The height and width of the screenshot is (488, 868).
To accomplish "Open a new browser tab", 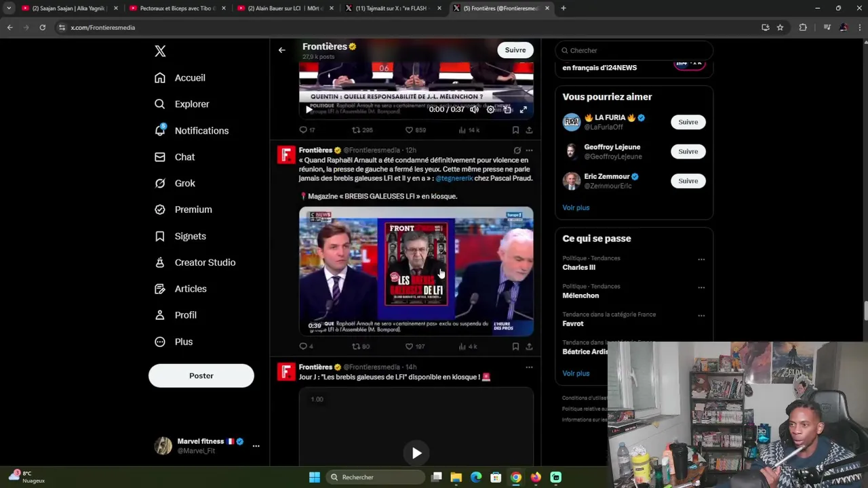I will point(564,8).
